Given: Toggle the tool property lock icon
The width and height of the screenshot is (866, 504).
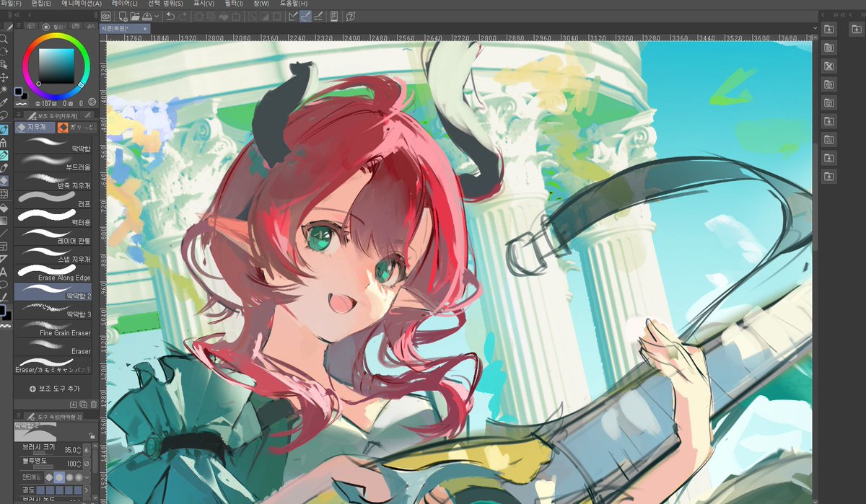Looking at the screenshot, I should coord(91,436).
